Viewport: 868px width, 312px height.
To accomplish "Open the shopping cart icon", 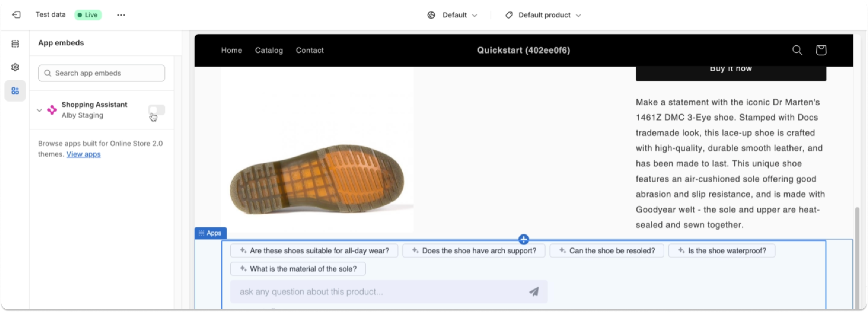I will 821,50.
